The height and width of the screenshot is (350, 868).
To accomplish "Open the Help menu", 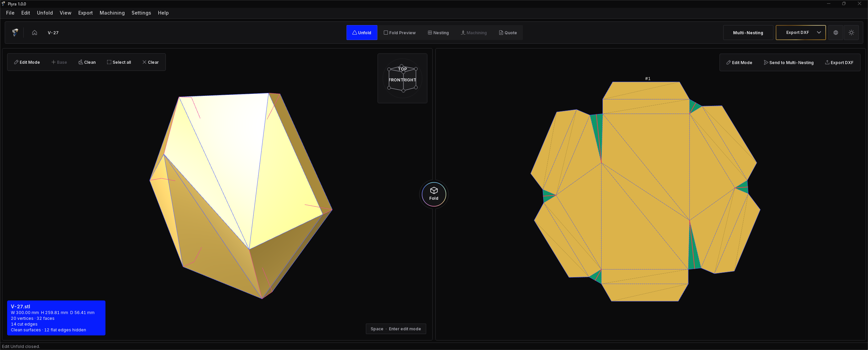I will pyautogui.click(x=163, y=13).
